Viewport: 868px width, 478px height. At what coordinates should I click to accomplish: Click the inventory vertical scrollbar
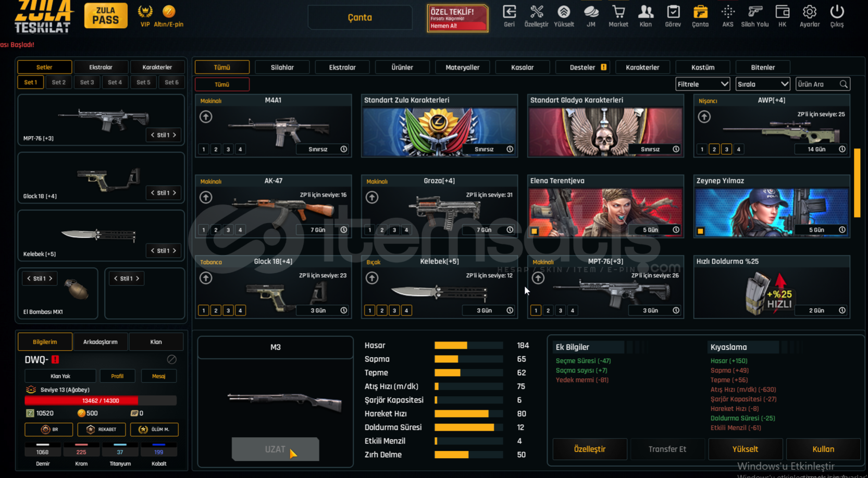[857, 182]
